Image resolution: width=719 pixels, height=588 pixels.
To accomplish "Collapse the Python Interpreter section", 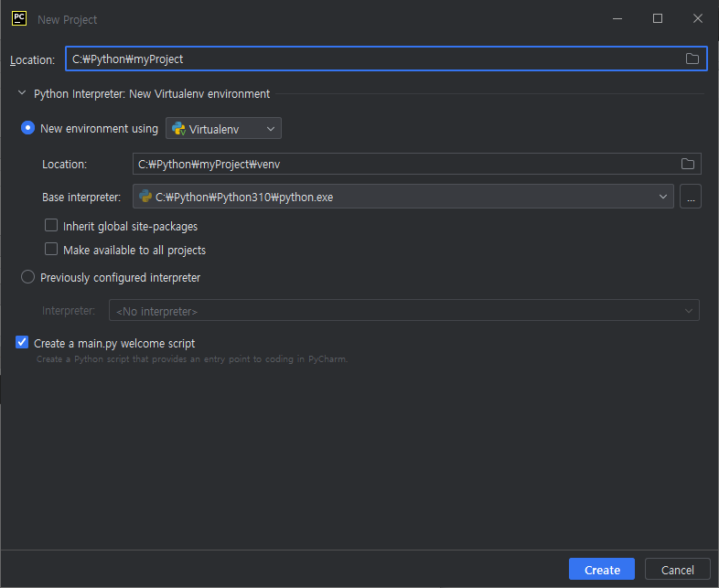I will 22,93.
